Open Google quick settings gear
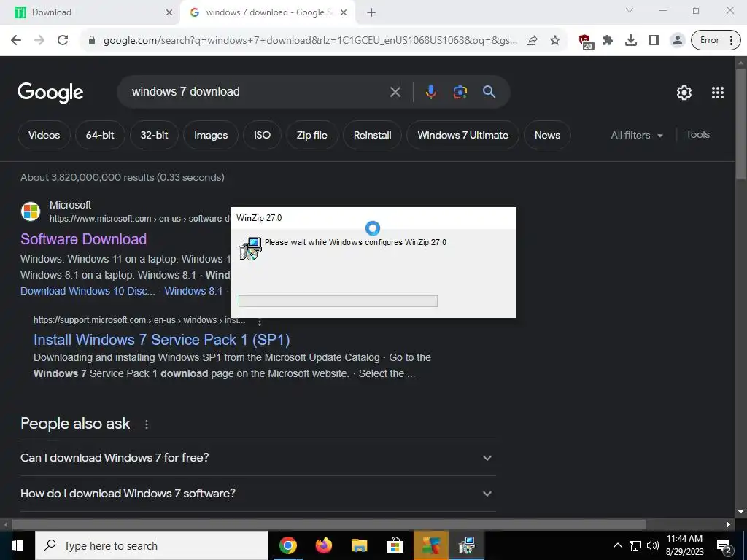The width and height of the screenshot is (747, 560). [684, 93]
